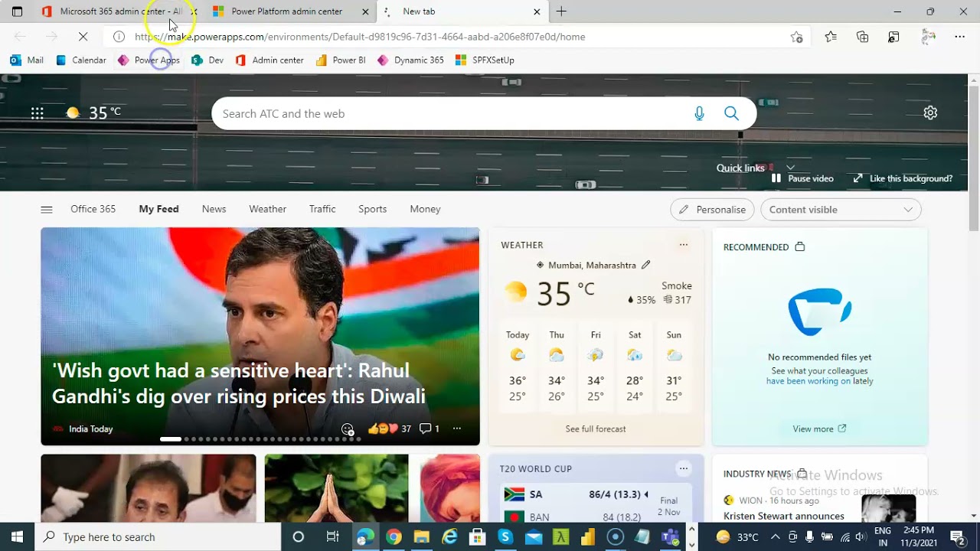Select Sat forecast day
The width and height of the screenshot is (980, 551).
(635, 366)
